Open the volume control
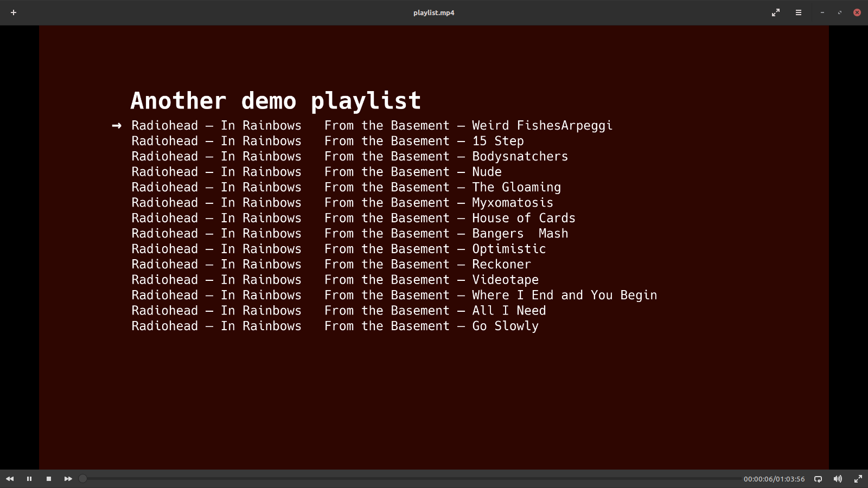Screen dimensions: 868x488 [838, 479]
